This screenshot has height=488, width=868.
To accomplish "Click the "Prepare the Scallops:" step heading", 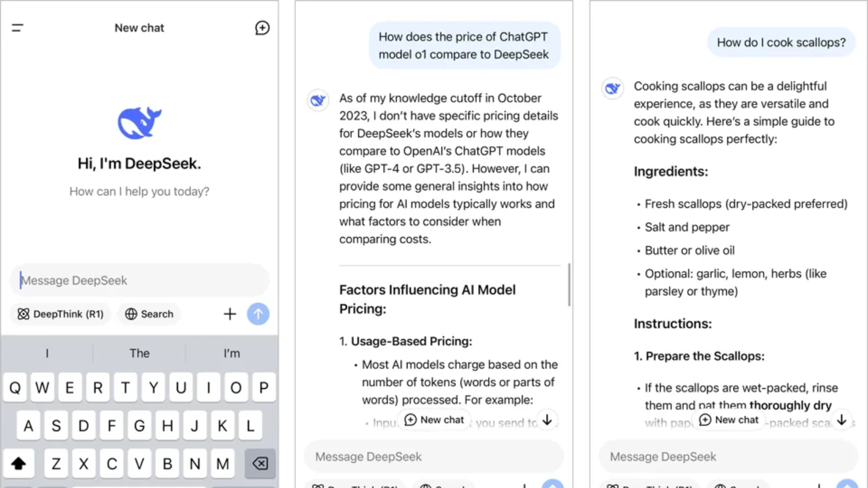I will [699, 356].
